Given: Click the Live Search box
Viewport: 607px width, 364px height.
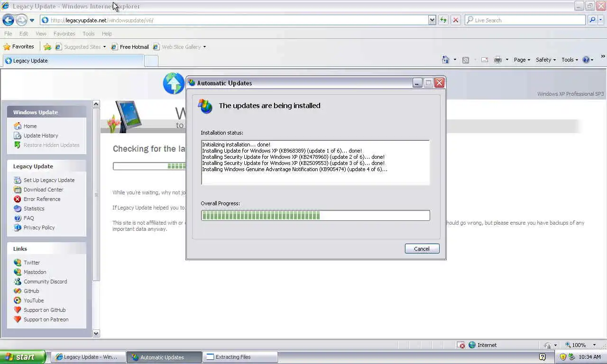Looking at the screenshot, I should (x=525, y=20).
